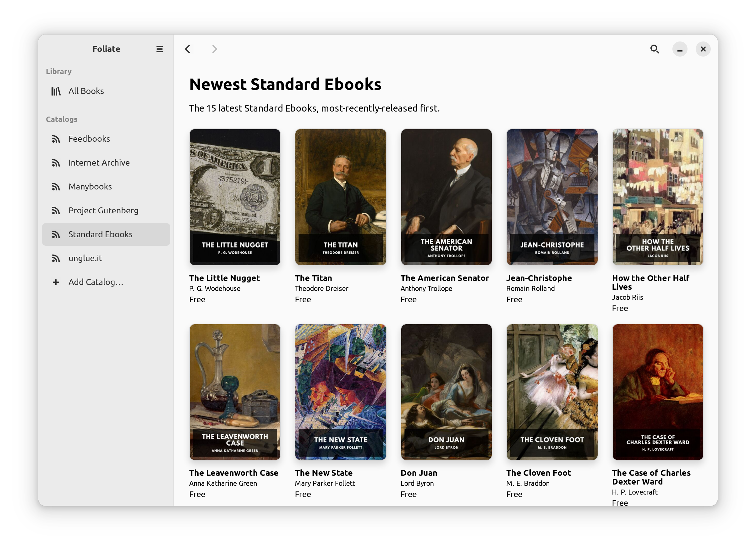
Task: Select the Standard Ebooks catalog entry
Action: [100, 234]
